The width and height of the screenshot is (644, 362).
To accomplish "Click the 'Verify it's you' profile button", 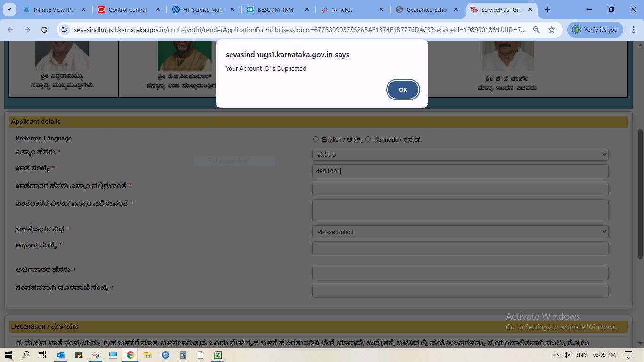I will (x=595, y=30).
